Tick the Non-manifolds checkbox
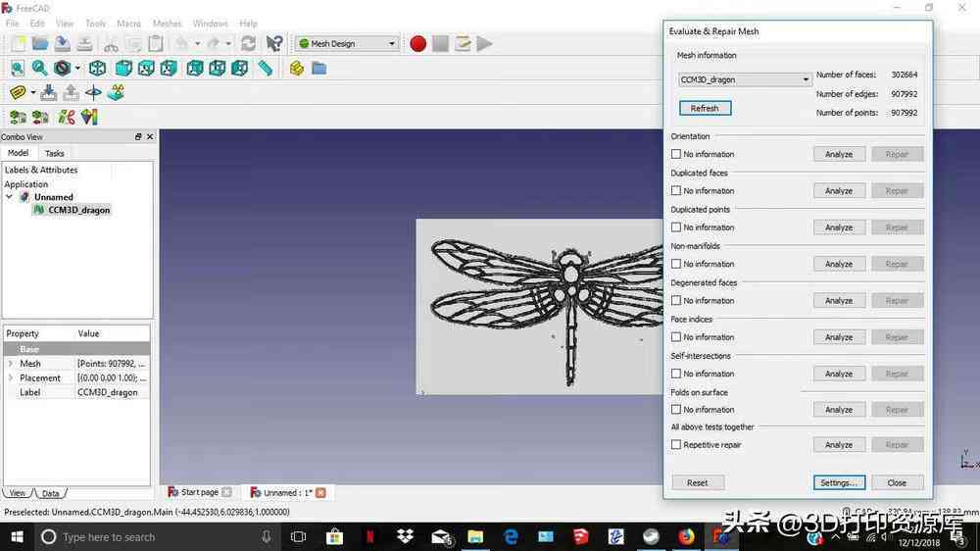This screenshot has height=551, width=980. (x=675, y=264)
